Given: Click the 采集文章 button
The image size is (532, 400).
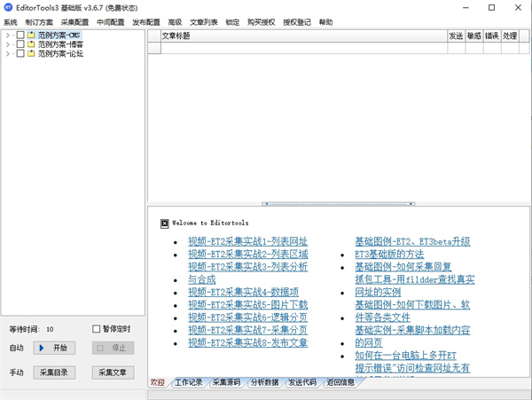Looking at the screenshot, I should point(113,373).
